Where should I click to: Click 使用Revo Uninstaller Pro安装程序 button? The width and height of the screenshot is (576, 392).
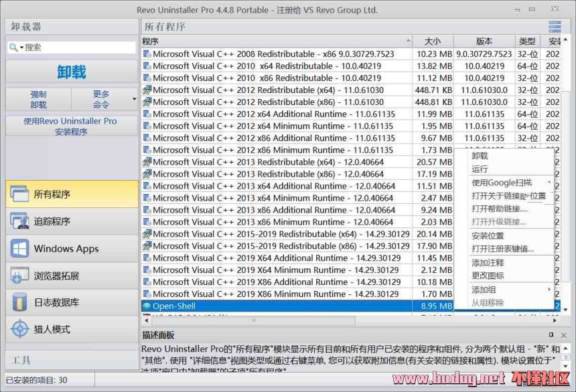pyautogui.click(x=70, y=126)
